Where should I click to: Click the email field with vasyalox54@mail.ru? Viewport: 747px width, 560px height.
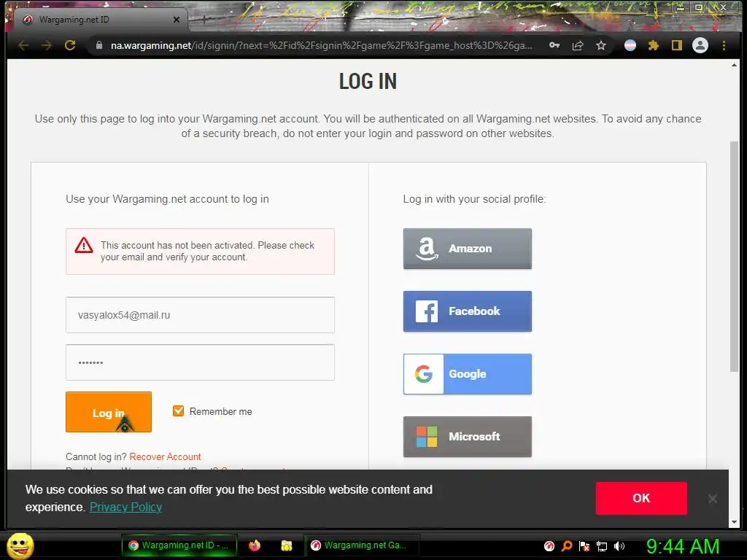(200, 315)
